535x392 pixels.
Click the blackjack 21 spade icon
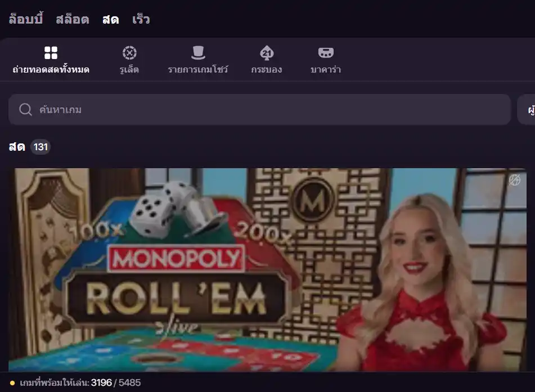click(267, 53)
